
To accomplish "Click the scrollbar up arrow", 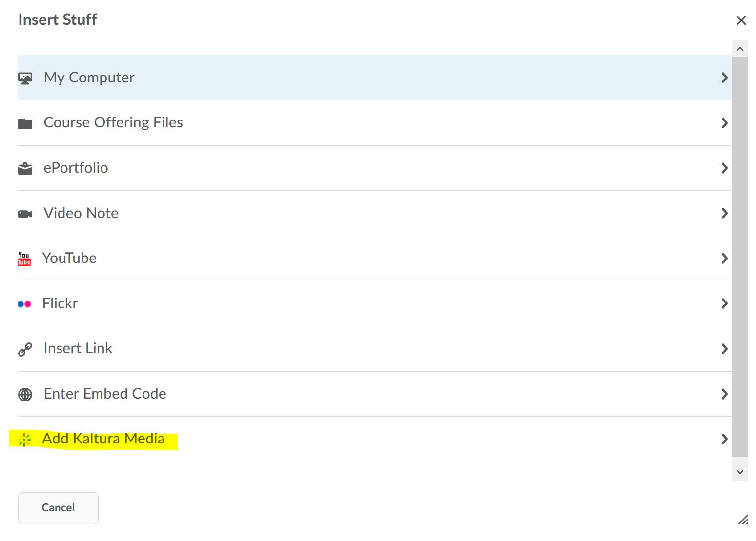I will point(740,49).
